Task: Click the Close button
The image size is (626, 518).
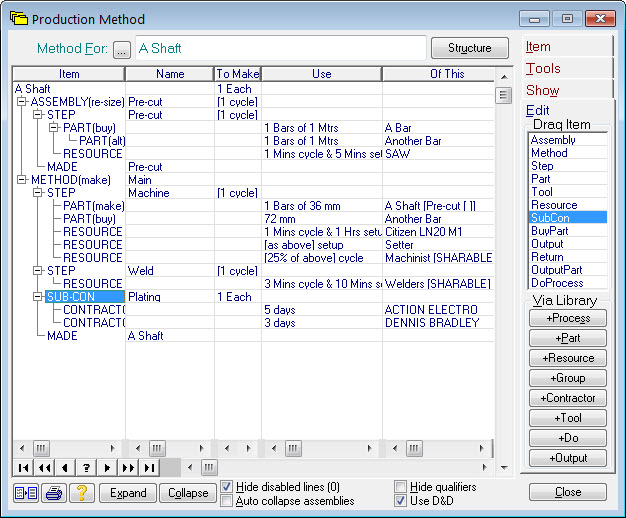Action: click(568, 492)
